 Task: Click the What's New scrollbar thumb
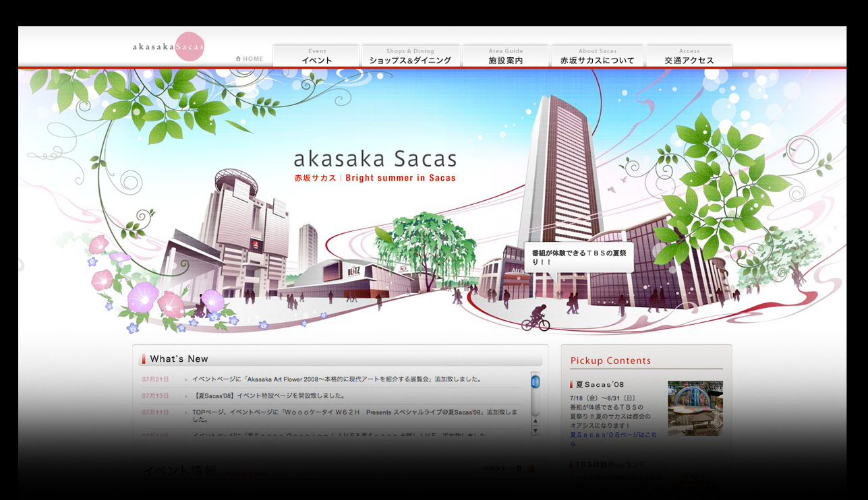point(536,382)
